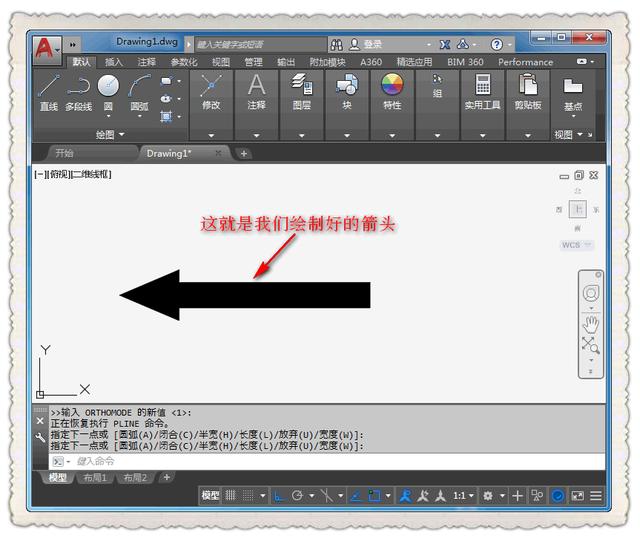This screenshot has width=640, height=544.
Task: Open the WCS coordinate system dropdown
Action: click(576, 245)
